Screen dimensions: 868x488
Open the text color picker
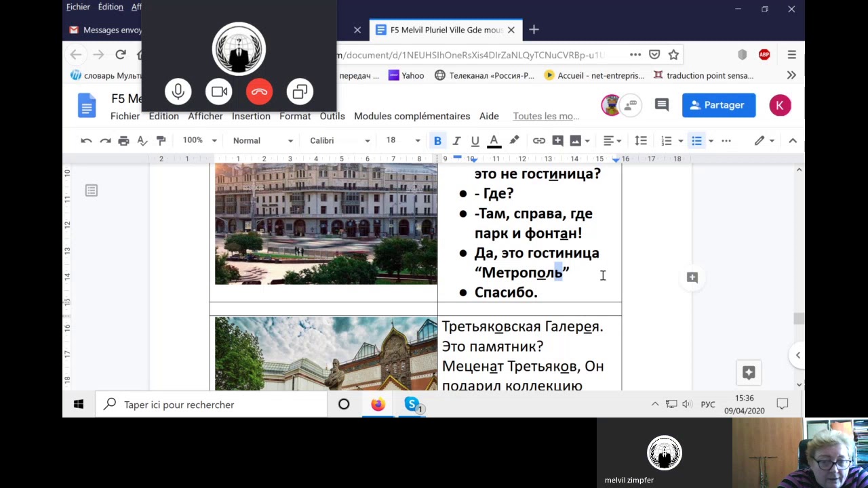click(494, 140)
